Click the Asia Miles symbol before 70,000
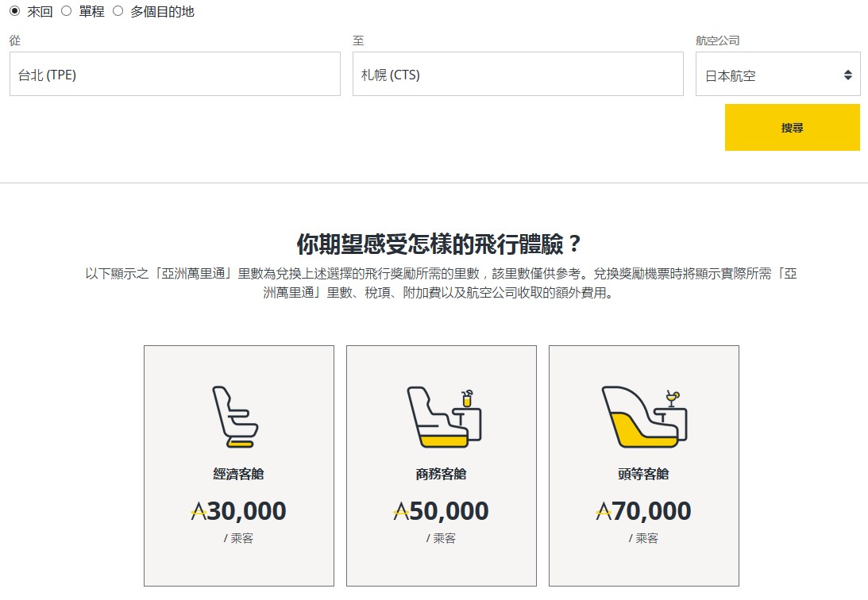Image resolution: width=868 pixels, height=600 pixels. pos(604,512)
